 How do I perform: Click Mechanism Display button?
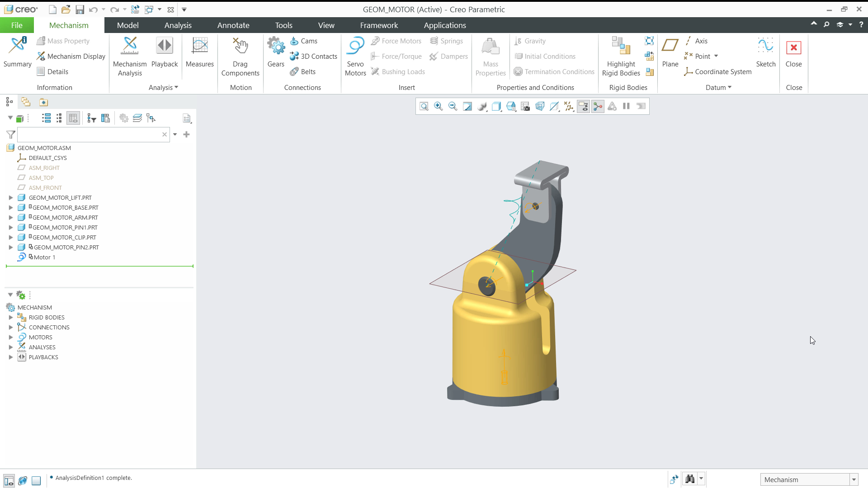point(71,56)
